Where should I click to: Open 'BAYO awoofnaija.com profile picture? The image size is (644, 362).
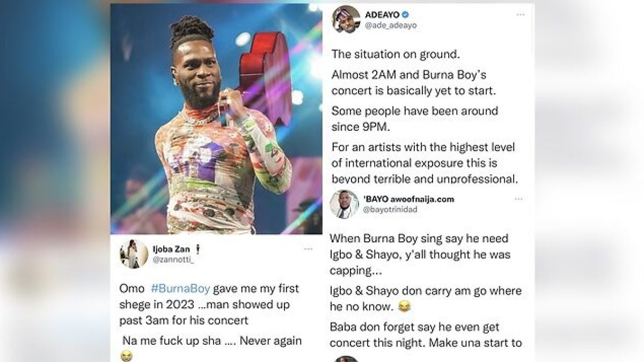point(344,204)
